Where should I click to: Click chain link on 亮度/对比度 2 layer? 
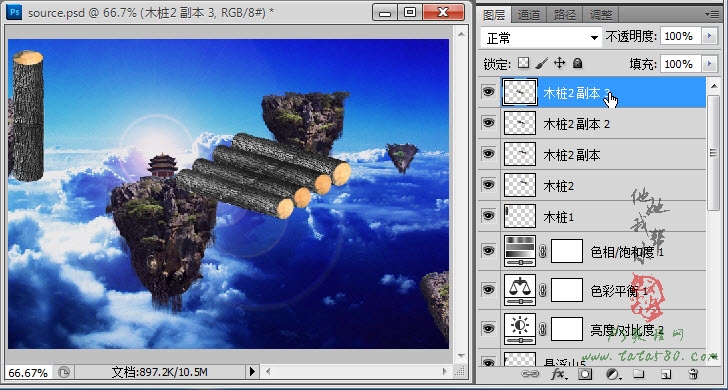pyautogui.click(x=543, y=329)
